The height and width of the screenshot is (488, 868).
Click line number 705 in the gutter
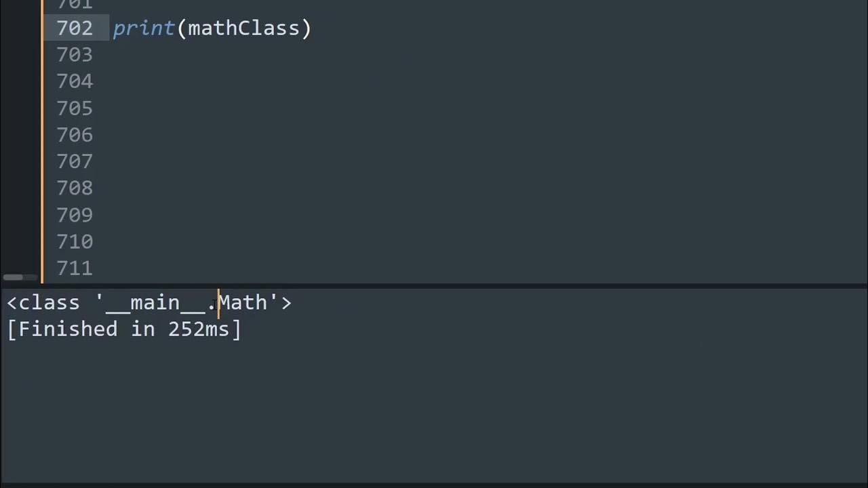coord(75,108)
